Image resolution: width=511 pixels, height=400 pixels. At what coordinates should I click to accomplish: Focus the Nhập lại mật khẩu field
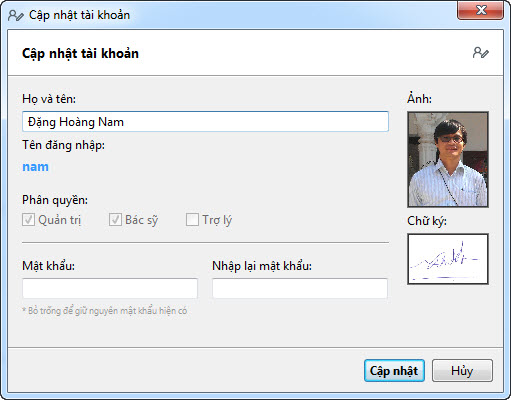pos(300,288)
